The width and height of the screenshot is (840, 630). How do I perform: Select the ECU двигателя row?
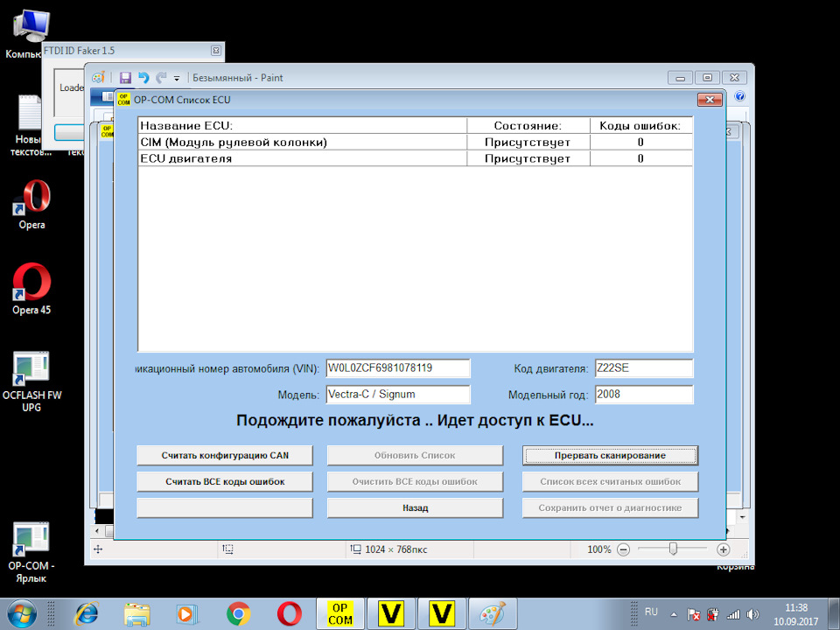(x=415, y=158)
